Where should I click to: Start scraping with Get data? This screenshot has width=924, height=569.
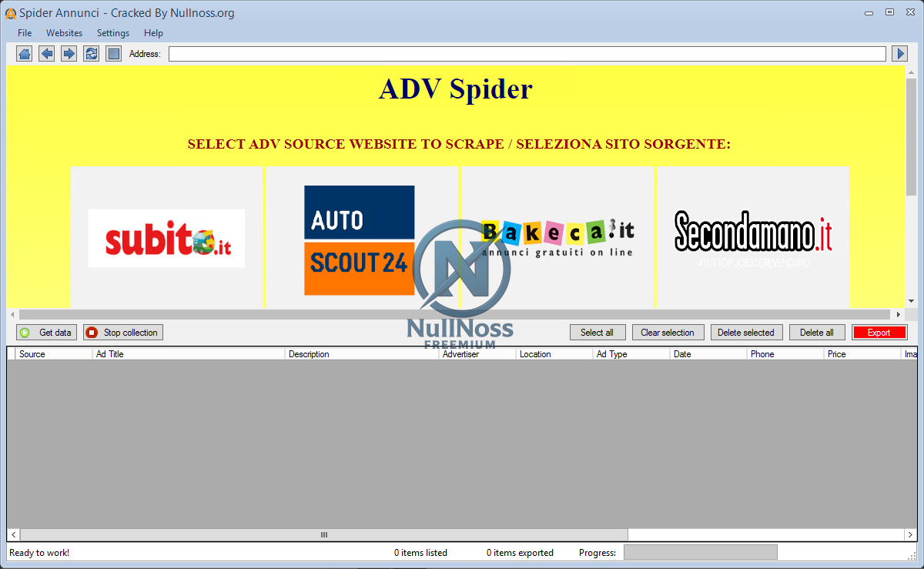[46, 332]
